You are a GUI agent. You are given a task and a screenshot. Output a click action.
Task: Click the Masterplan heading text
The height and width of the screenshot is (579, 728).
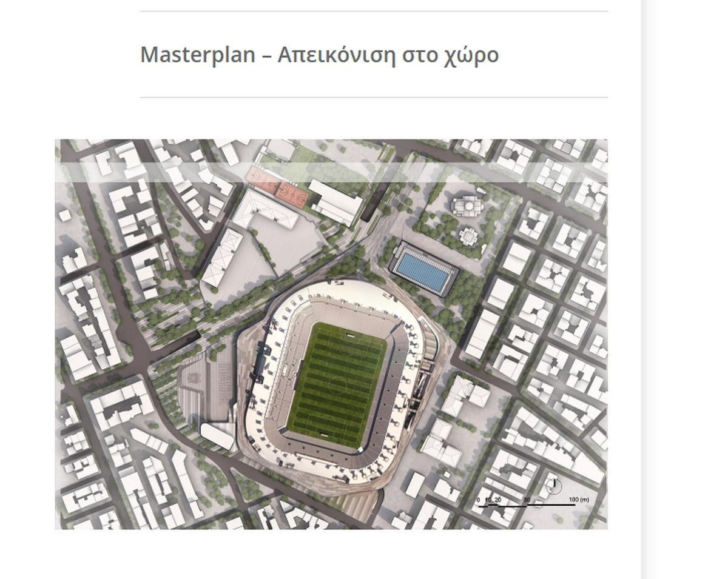click(x=319, y=55)
